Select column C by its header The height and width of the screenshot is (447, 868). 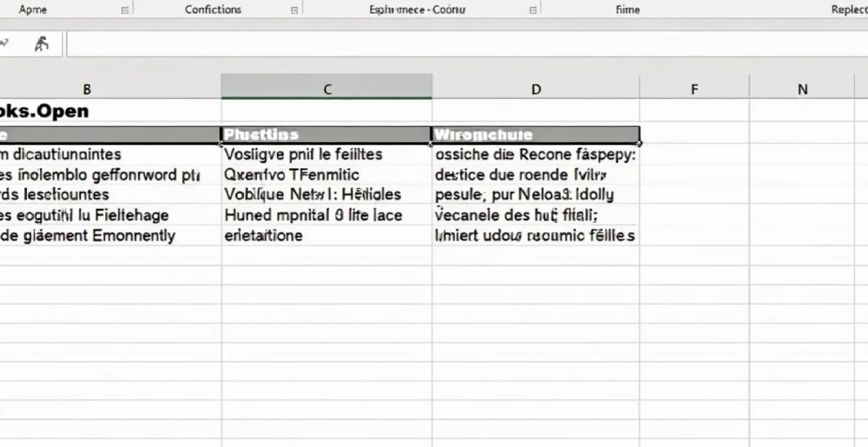(x=327, y=87)
